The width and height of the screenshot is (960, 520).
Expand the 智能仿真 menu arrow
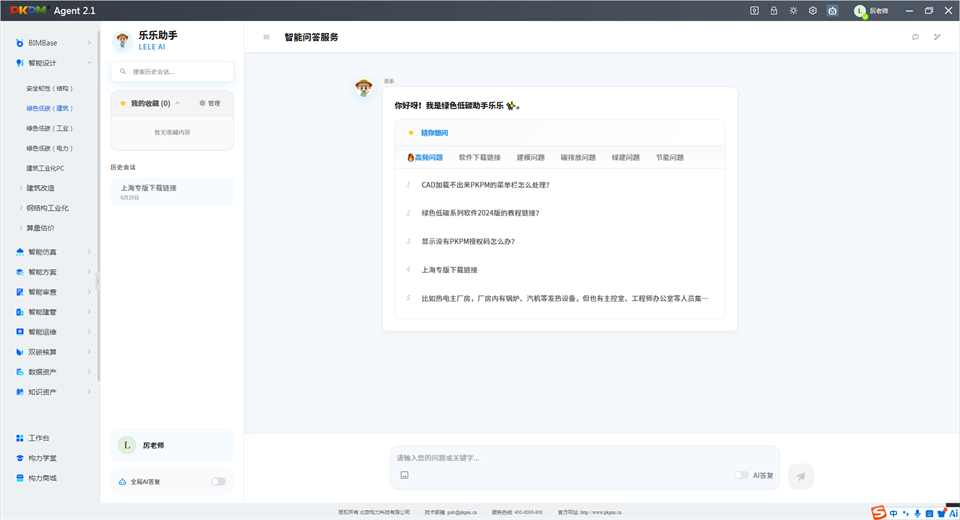click(x=89, y=252)
